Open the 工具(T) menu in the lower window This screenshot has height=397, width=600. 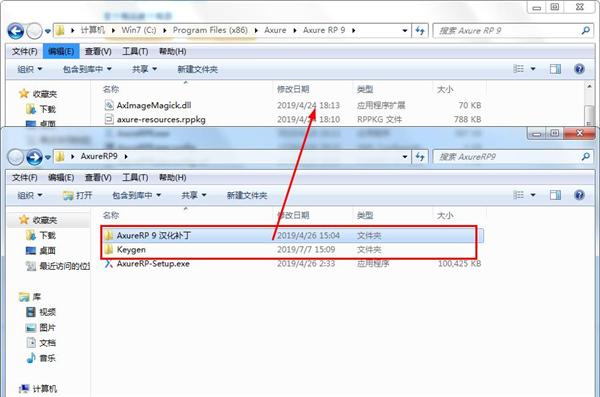[x=135, y=178]
